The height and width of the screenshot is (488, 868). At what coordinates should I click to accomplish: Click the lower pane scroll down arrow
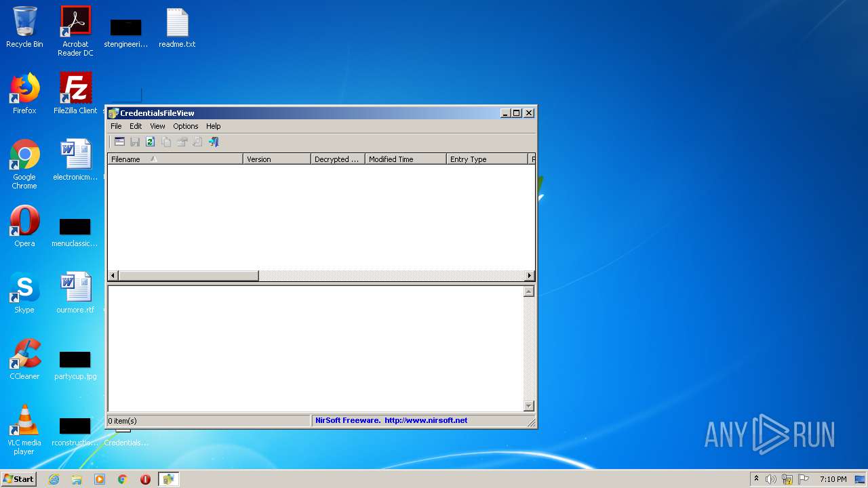[x=529, y=406]
